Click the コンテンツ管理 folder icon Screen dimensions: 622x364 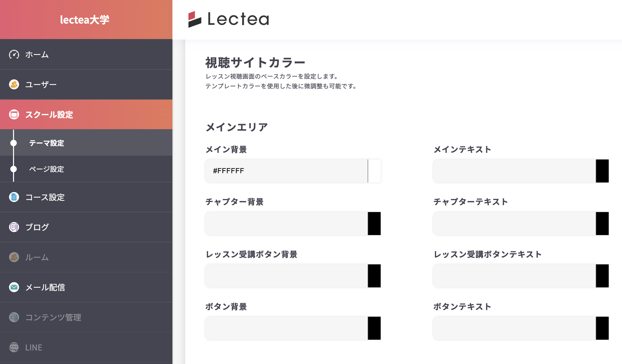[x=14, y=317]
